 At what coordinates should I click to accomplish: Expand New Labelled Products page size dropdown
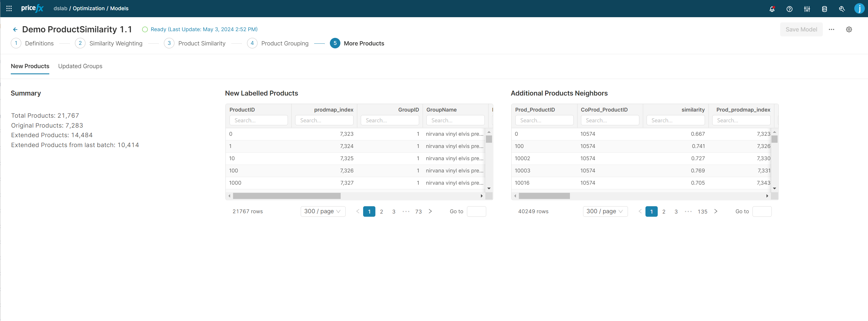[323, 211]
